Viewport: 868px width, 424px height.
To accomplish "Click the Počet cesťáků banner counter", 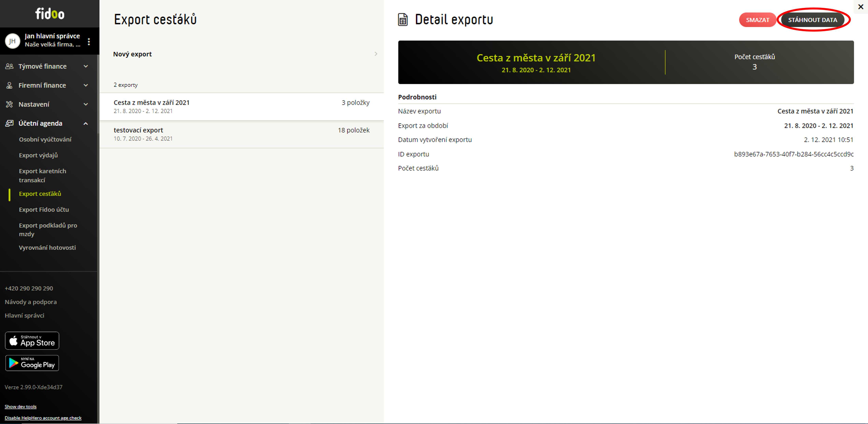I will pyautogui.click(x=754, y=62).
